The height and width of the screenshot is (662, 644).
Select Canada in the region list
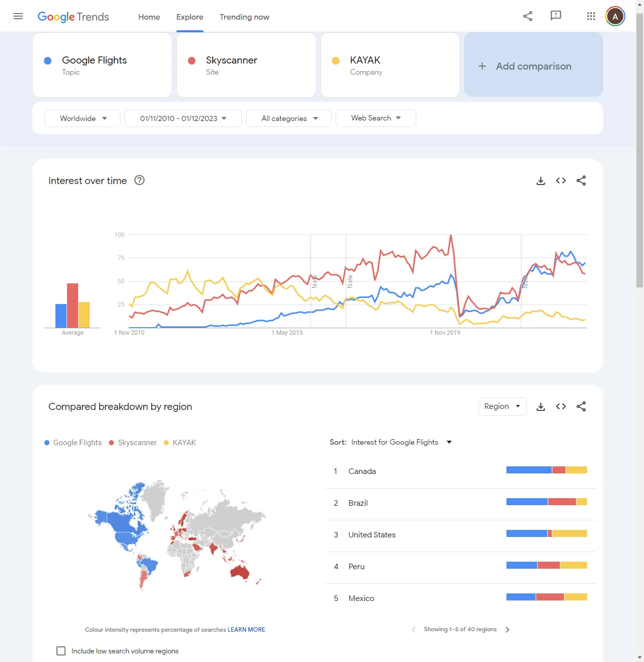(461, 471)
